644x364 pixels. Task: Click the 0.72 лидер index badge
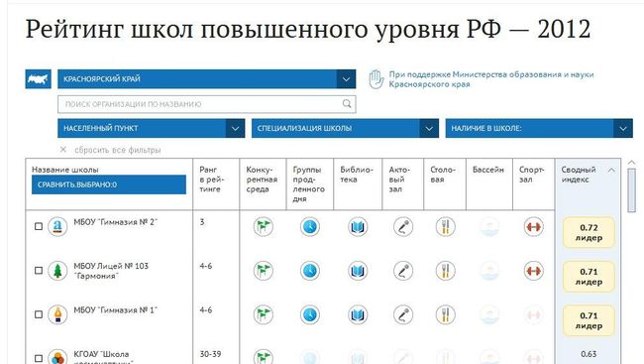pyautogui.click(x=589, y=232)
